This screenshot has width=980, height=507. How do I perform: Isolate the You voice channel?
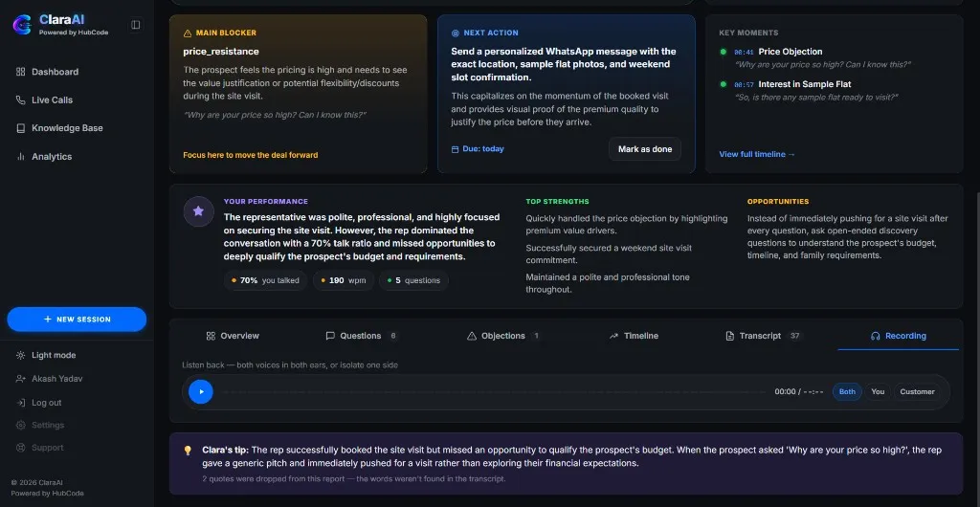click(x=878, y=391)
